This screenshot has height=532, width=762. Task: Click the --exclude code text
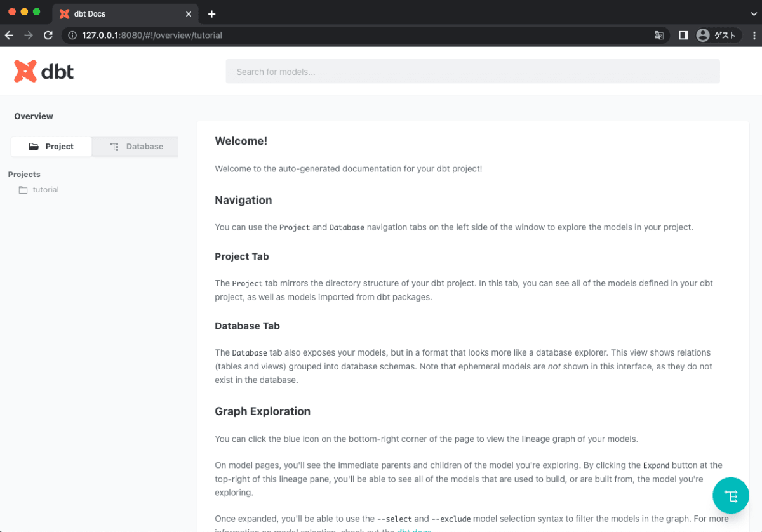pos(451,519)
